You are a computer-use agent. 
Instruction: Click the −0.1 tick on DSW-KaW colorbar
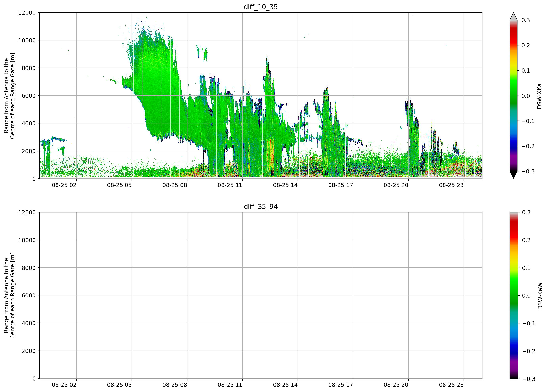[x=529, y=323]
